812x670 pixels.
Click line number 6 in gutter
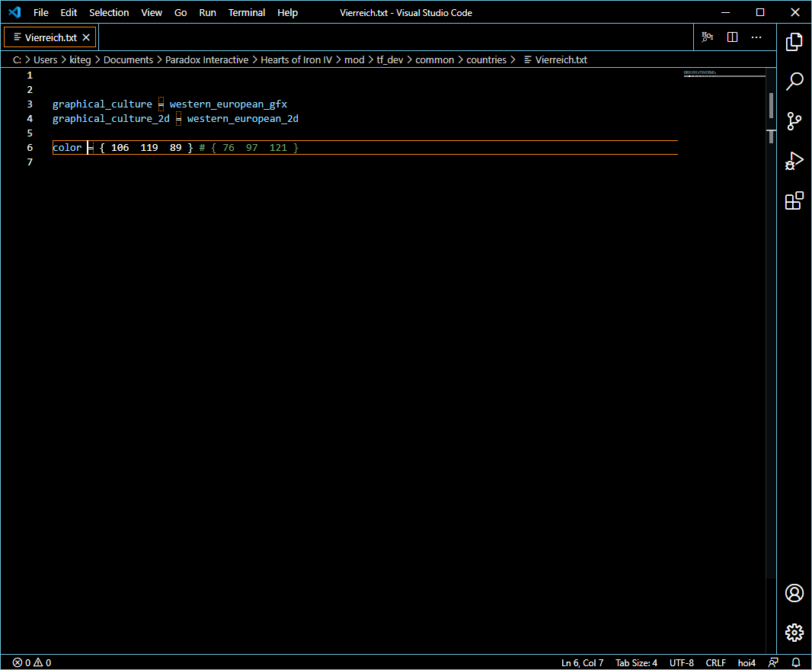(30, 148)
